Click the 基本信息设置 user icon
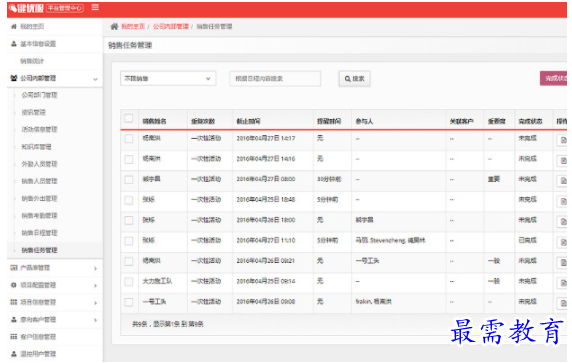The height and width of the screenshot is (363, 572). pyautogui.click(x=14, y=44)
